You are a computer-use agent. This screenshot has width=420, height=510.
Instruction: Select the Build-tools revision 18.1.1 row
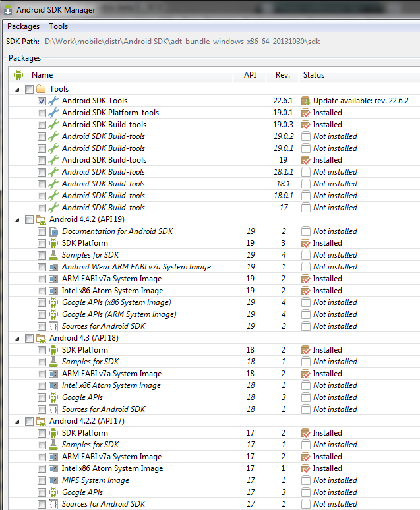click(214, 172)
